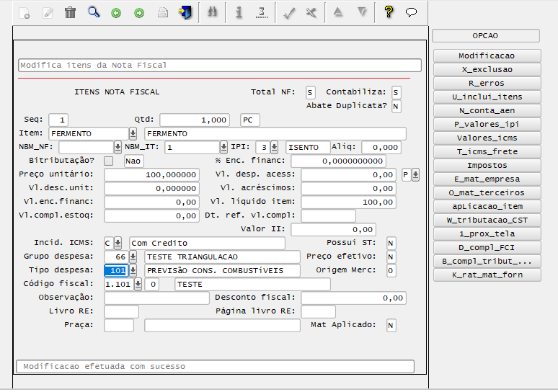Screen dimensions: 558x392
Task: Open the Incid. ICMS lookup arrow
Action: point(118,244)
